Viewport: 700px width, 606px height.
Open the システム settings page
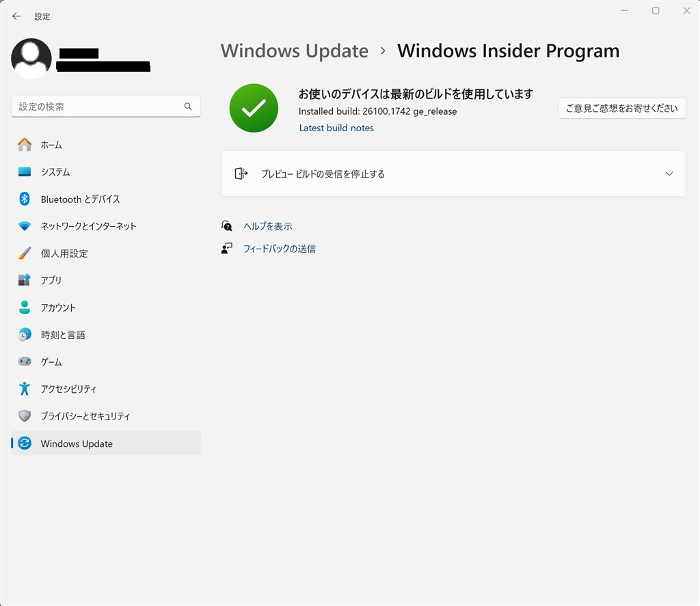(x=106, y=171)
